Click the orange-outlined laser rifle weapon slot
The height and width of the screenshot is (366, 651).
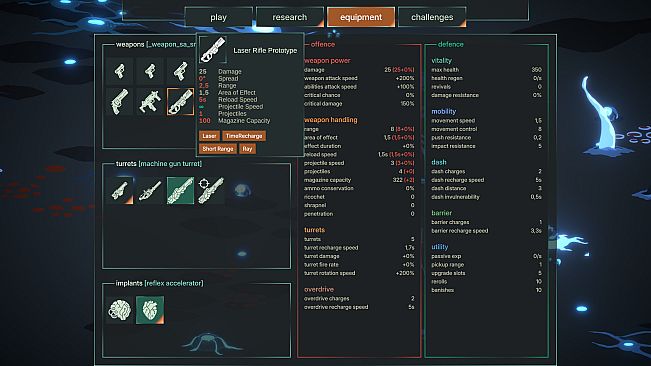tap(180, 101)
